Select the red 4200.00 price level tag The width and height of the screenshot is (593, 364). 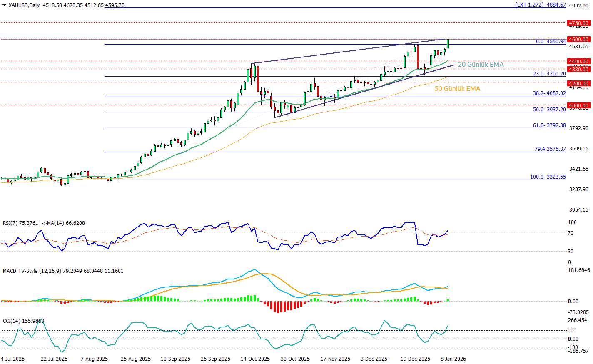[x=579, y=83]
